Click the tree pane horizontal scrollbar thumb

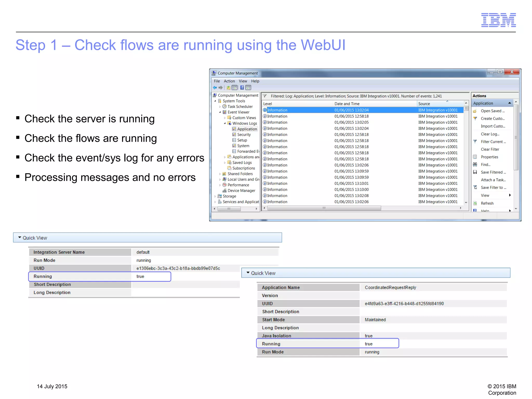[x=229, y=208]
